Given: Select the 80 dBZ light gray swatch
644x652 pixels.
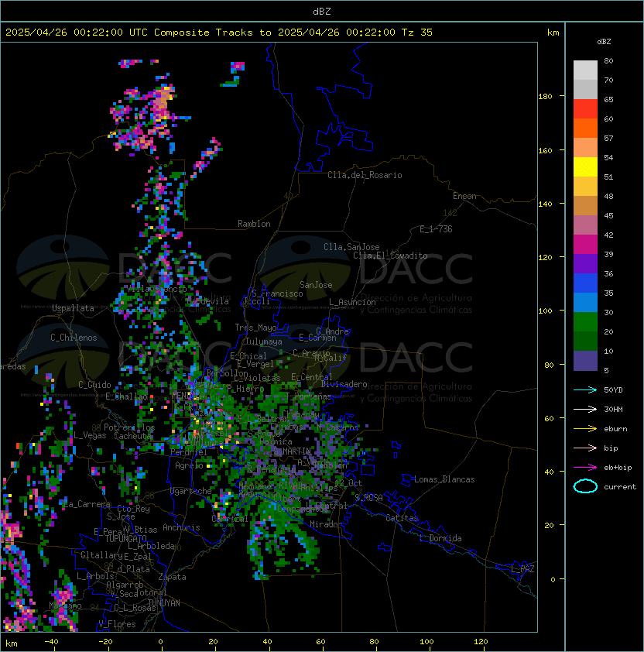Looking at the screenshot, I should (x=585, y=70).
